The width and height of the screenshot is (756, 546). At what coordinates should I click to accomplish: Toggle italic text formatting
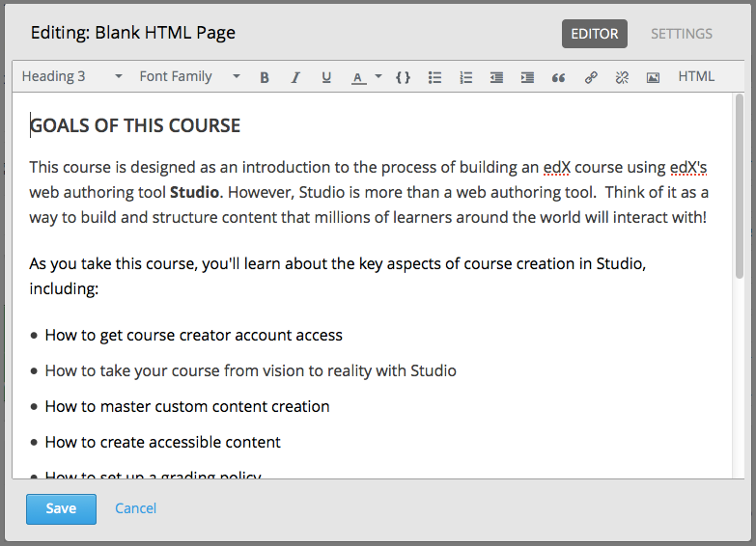[x=295, y=77]
